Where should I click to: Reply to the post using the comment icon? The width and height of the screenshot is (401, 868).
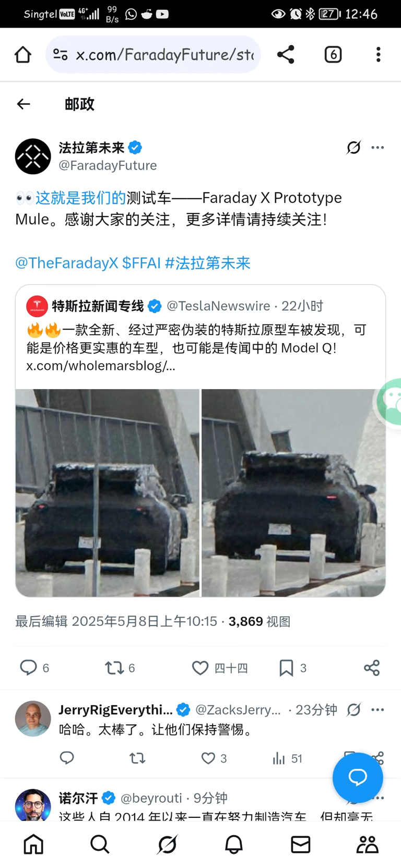pyautogui.click(x=28, y=668)
